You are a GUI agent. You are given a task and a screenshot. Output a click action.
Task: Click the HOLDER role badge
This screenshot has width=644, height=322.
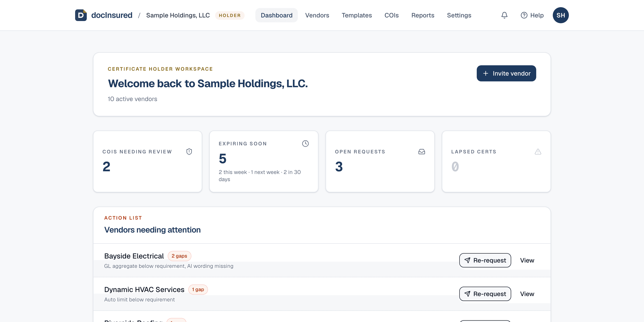(x=229, y=15)
